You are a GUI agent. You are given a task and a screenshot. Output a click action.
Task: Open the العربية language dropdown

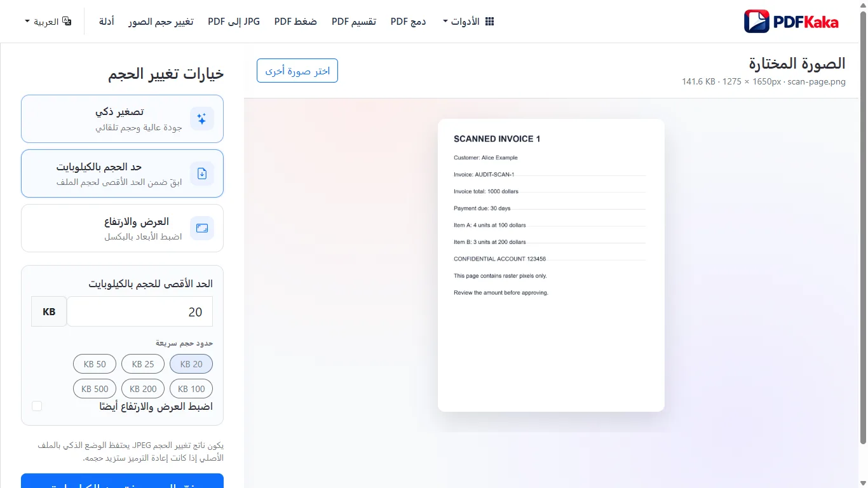tap(48, 22)
